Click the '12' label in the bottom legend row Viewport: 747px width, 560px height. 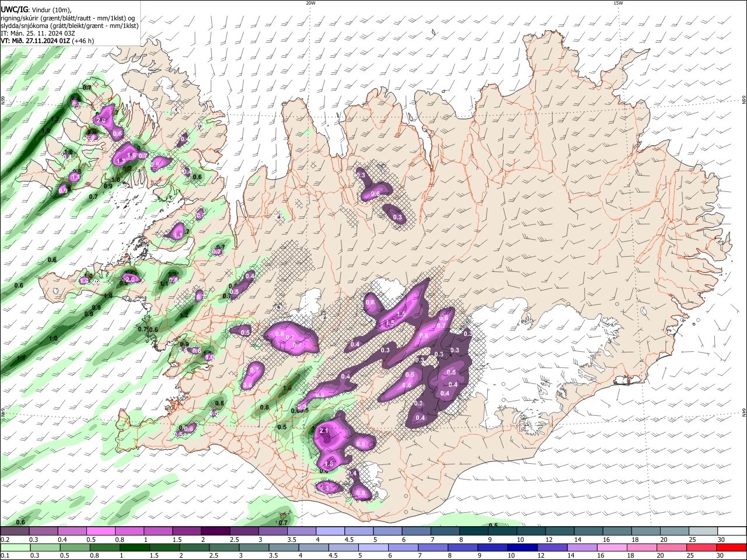[x=542, y=556]
